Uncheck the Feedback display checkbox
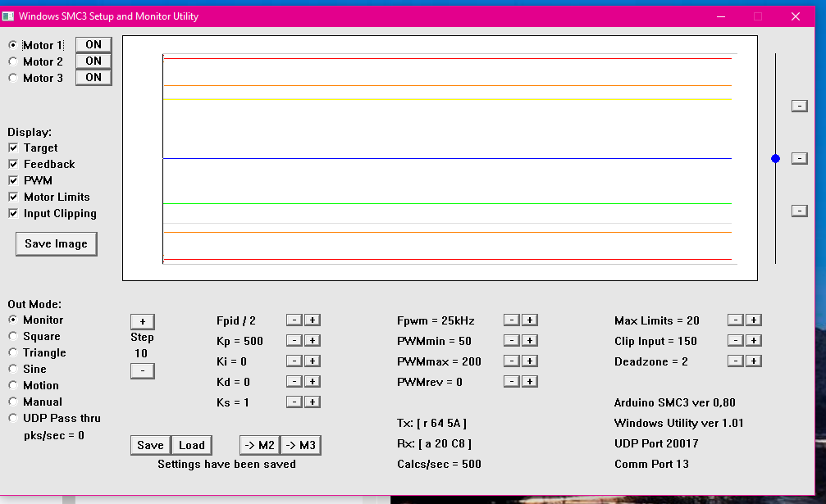The height and width of the screenshot is (504, 826). click(x=13, y=164)
